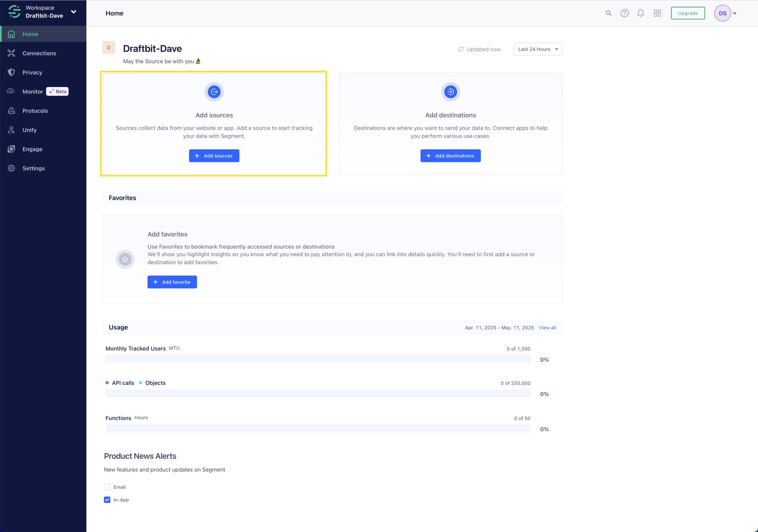Click the refresh icon next to Updated now

pos(461,49)
